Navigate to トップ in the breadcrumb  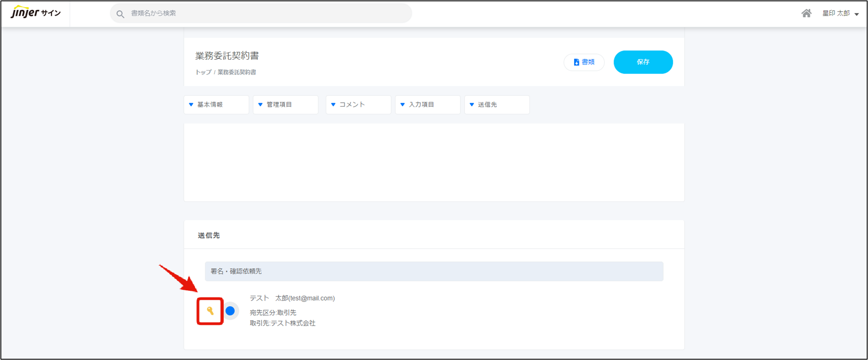(x=203, y=72)
